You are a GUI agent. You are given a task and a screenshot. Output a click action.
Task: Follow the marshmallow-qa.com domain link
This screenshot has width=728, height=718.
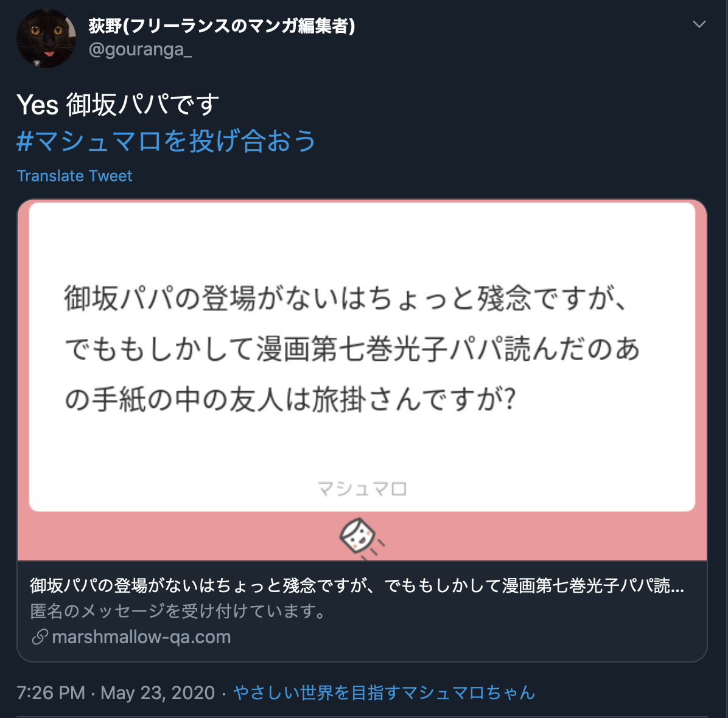point(141,637)
